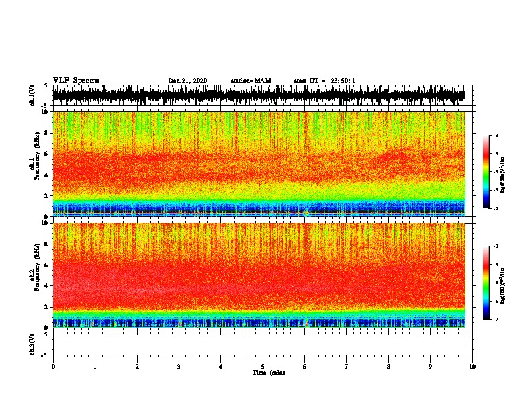532x411 pixels.
Task: Click the time axis tick label "7"
Action: pyautogui.click(x=347, y=367)
